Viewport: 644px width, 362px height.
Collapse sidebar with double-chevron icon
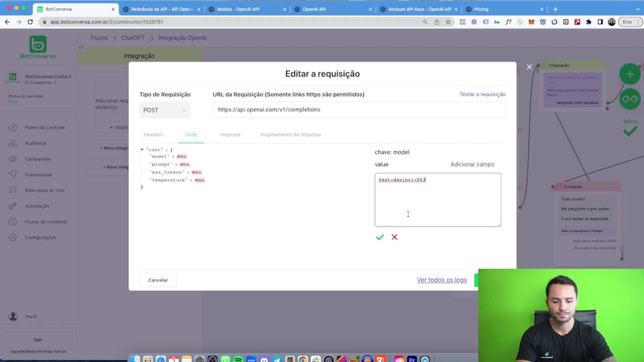pyautogui.click(x=81, y=48)
